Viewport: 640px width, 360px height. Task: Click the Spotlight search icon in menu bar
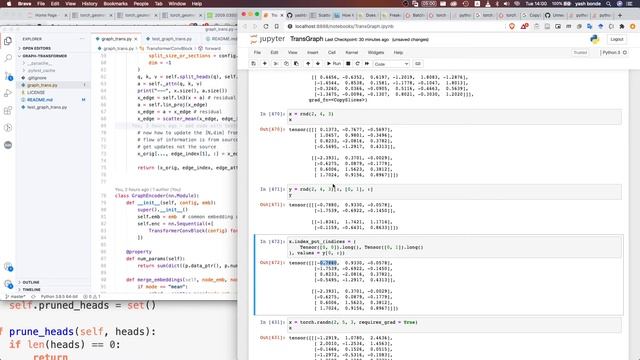(x=608, y=4)
